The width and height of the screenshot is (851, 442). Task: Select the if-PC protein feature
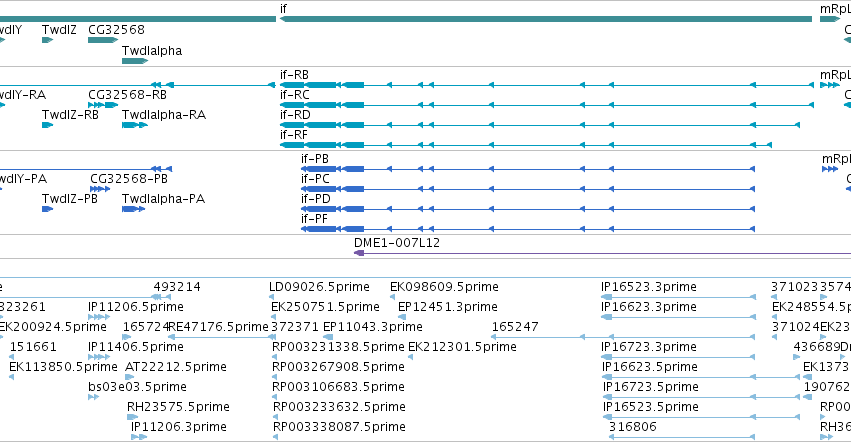[x=528, y=189]
